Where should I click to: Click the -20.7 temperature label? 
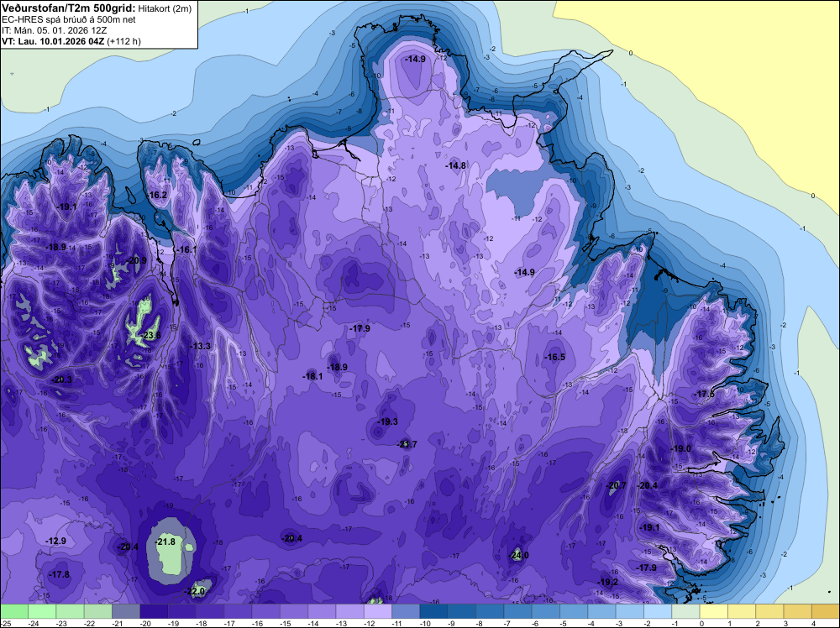616,485
